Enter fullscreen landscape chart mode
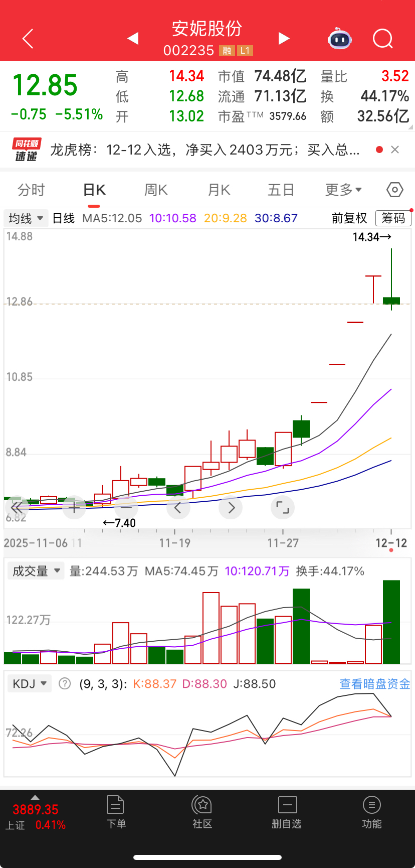Screen dimensions: 415x868 pyautogui.click(x=283, y=508)
